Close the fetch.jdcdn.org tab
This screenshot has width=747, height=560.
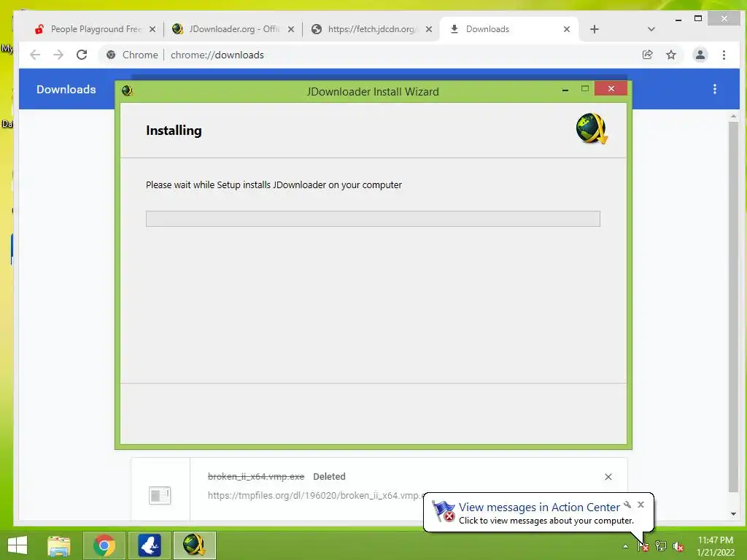429,29
